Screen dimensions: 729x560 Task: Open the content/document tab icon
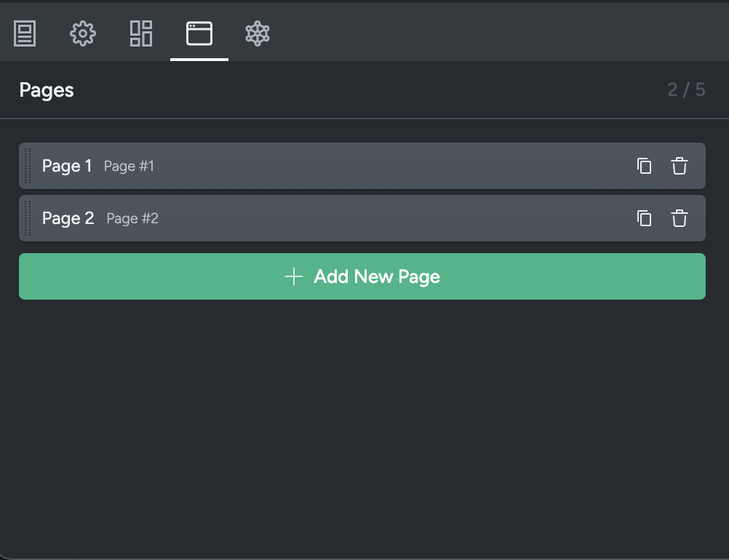coord(25,33)
